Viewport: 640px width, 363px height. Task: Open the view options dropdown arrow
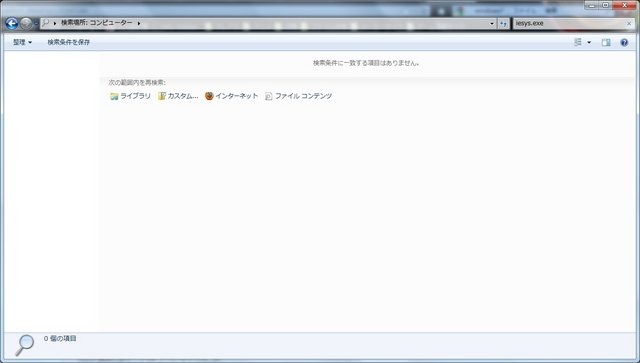coord(589,42)
